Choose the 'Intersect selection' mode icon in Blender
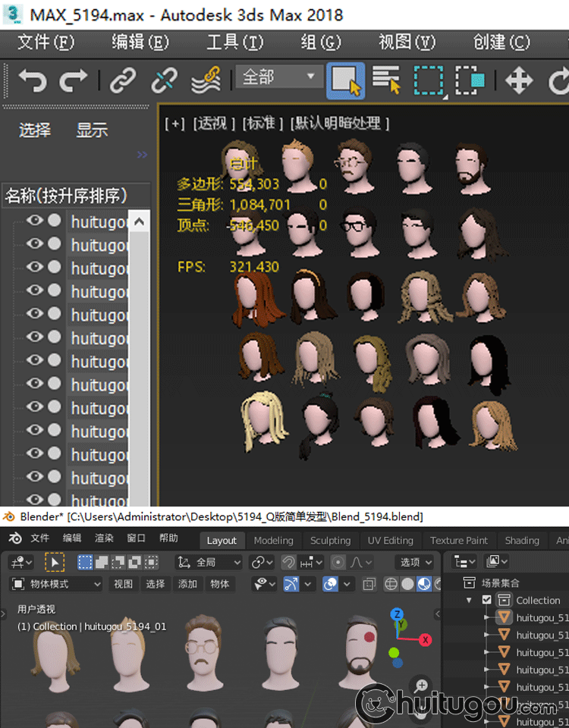569x728 pixels. (x=151, y=562)
